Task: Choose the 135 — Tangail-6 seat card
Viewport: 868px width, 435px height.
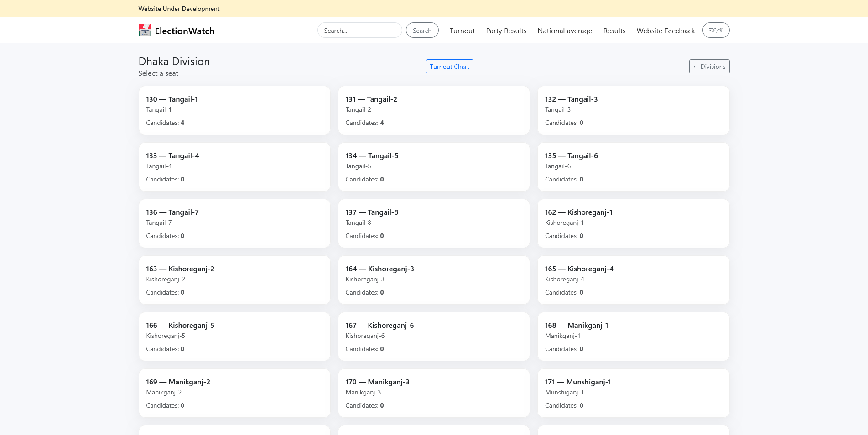Action: (633, 167)
